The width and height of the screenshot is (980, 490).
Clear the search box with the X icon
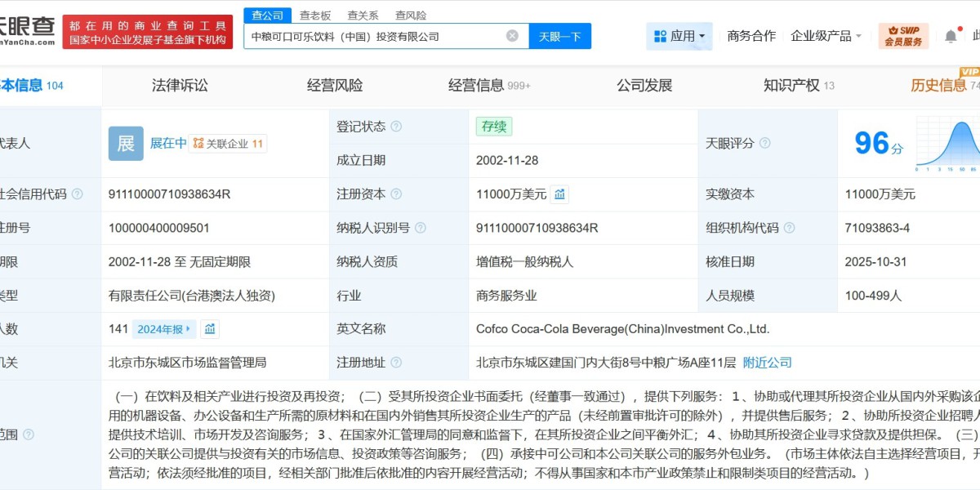(x=512, y=36)
